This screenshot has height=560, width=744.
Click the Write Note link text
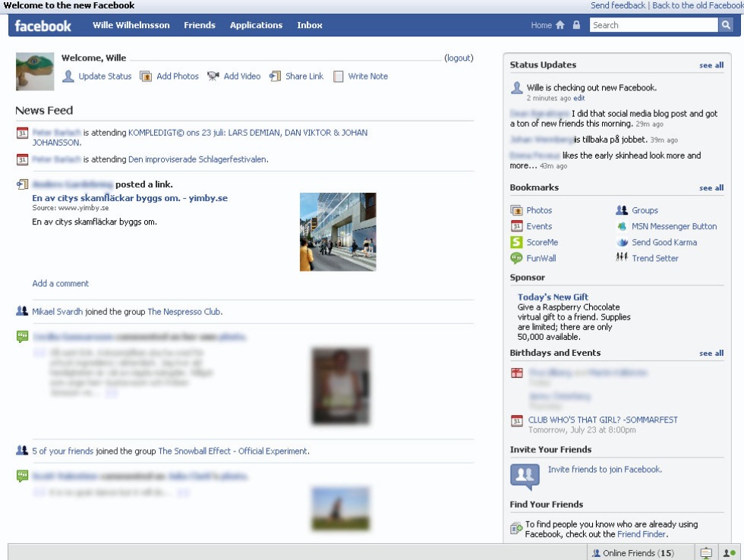367,77
